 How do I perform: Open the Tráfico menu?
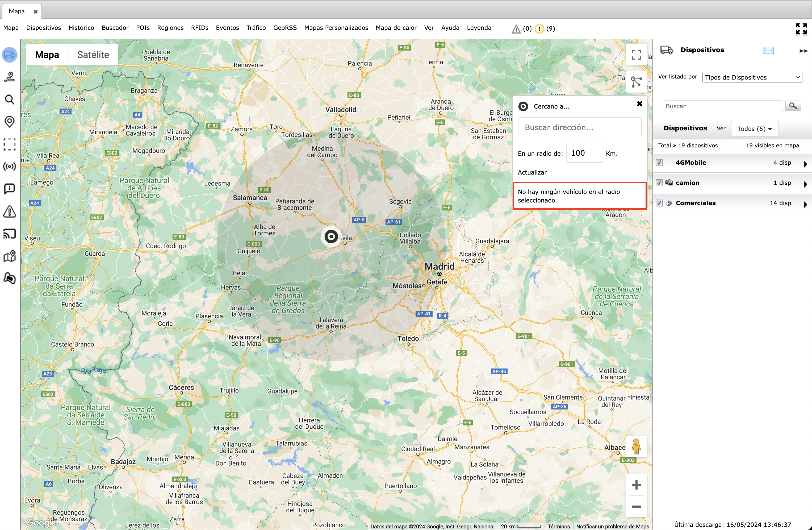click(x=256, y=28)
